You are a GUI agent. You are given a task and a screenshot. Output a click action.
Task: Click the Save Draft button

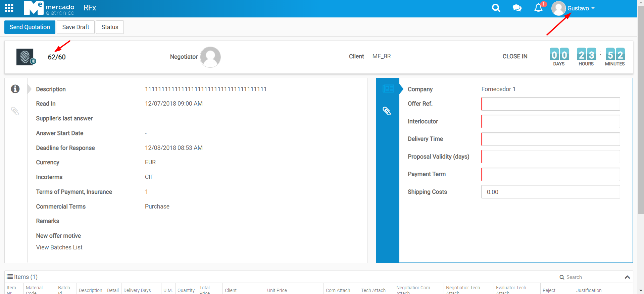click(x=76, y=27)
